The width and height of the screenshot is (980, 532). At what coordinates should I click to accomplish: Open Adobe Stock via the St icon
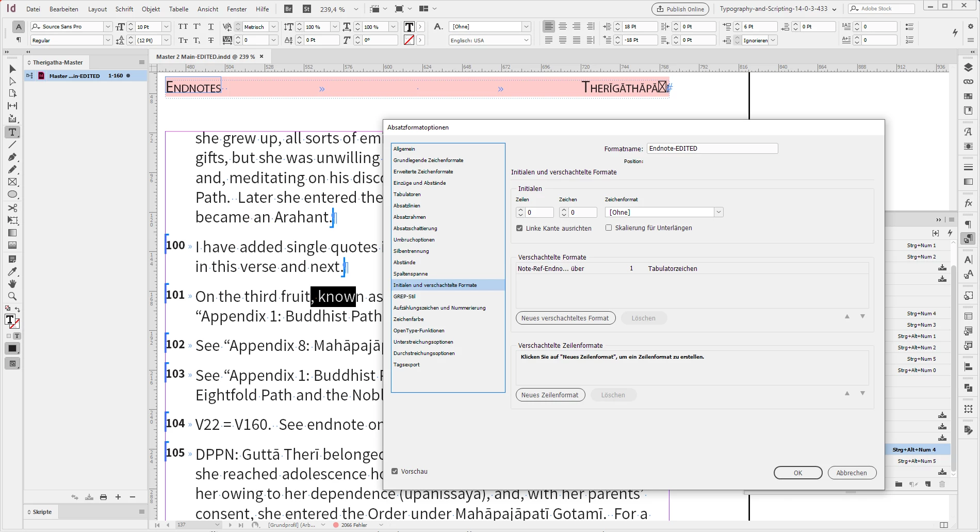pos(307,9)
